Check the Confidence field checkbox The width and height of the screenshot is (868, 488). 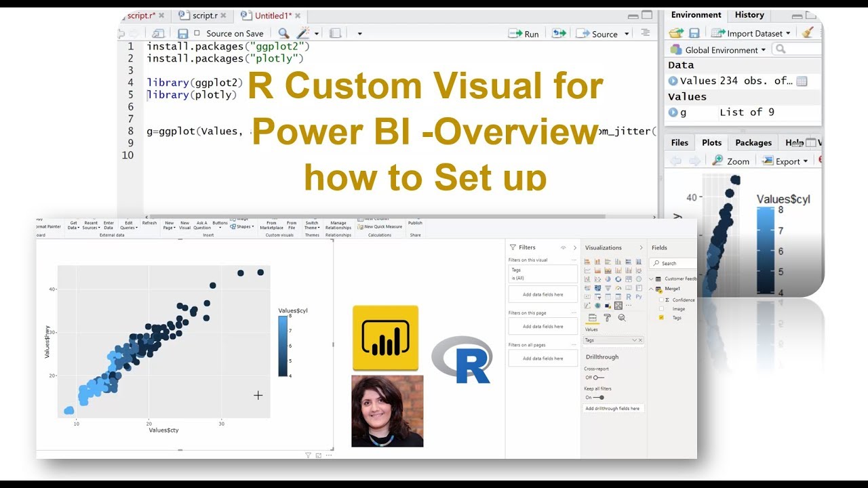[x=661, y=300]
